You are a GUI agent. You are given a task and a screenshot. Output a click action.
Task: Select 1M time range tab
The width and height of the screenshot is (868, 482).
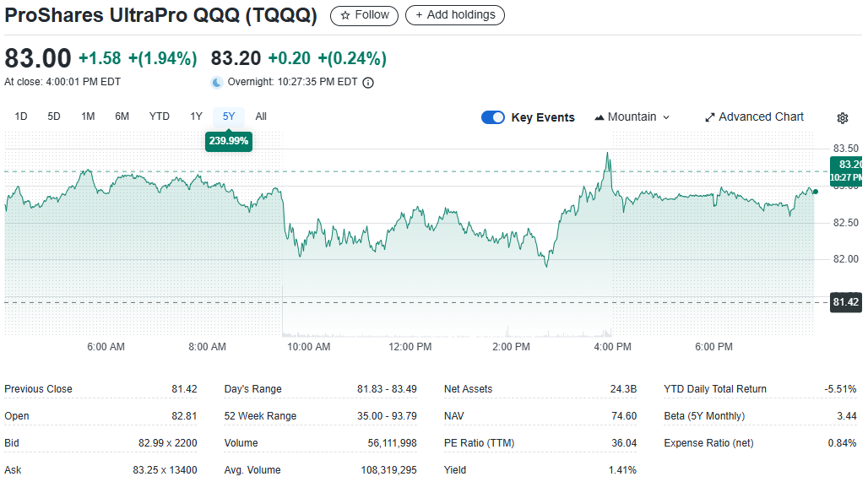[88, 116]
